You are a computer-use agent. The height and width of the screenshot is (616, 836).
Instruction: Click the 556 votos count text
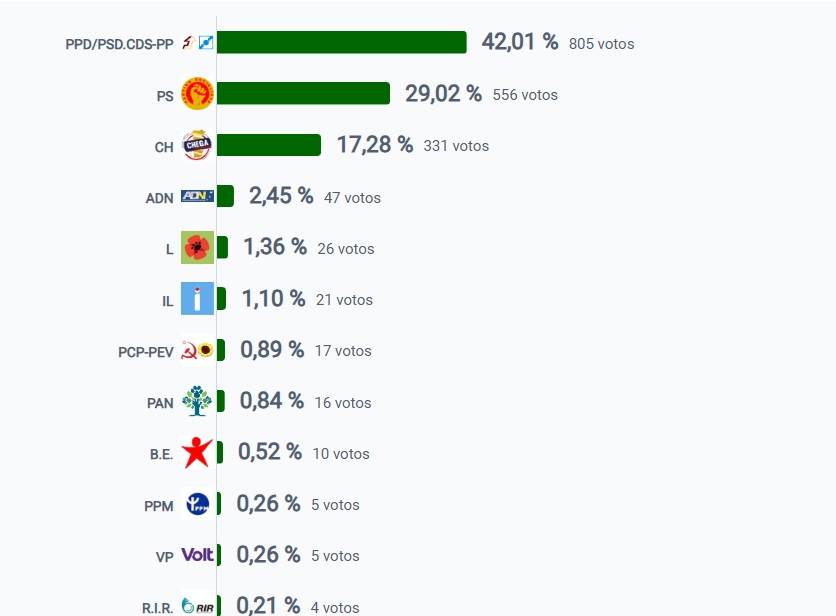[x=525, y=95]
